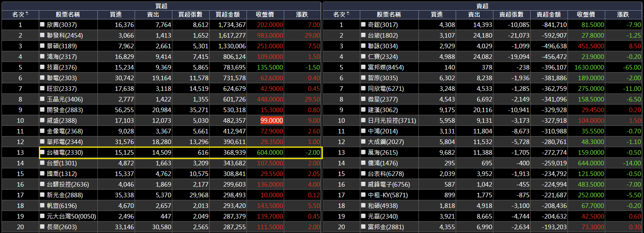Select the checkbox for 富邦媒(8454)

click(363, 67)
